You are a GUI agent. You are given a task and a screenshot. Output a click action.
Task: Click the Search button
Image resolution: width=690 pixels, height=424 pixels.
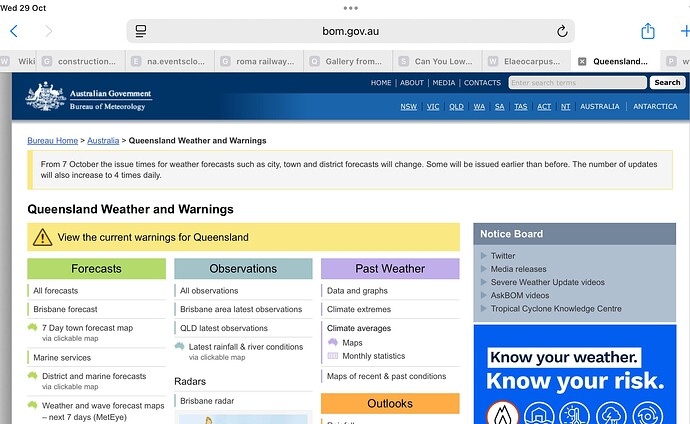click(667, 83)
